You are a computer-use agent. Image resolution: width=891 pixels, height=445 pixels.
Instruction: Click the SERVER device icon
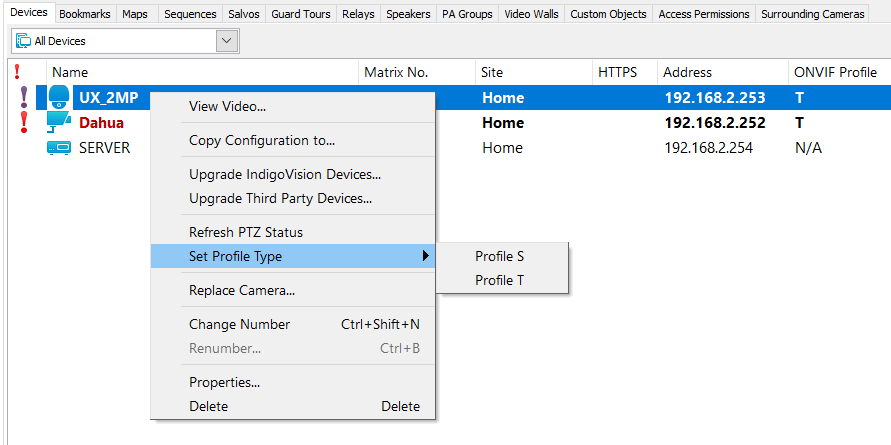click(x=59, y=148)
